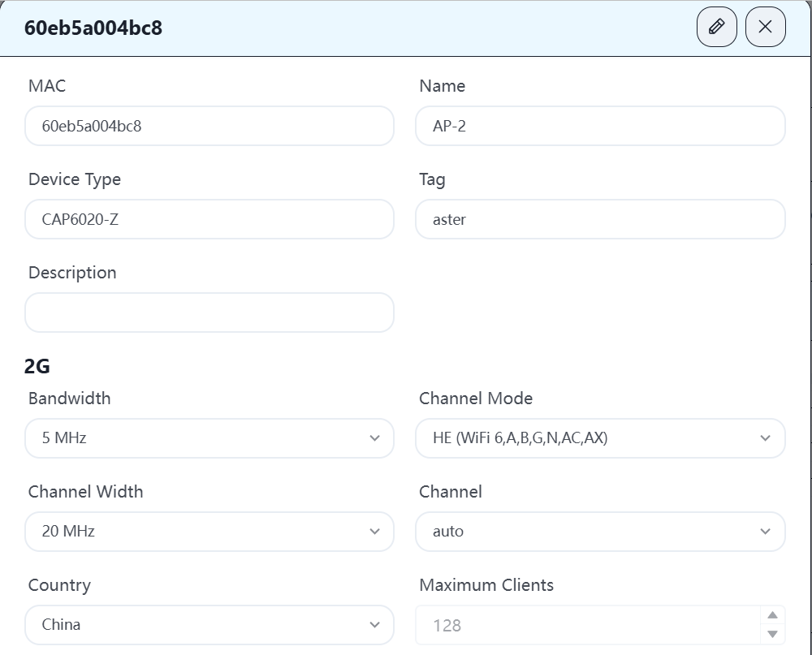The height and width of the screenshot is (655, 812).
Task: Increase Maximum Clients with up arrow
Action: point(772,616)
